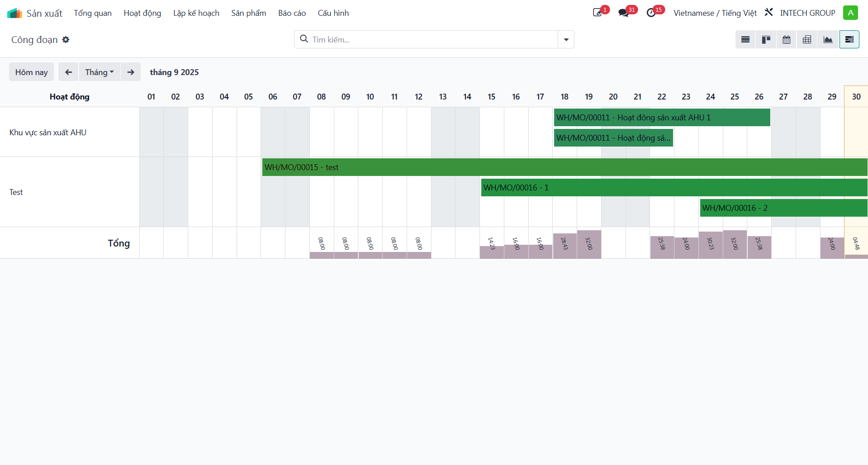Screen dimensions: 868x465
Task: Select the Test row label
Action: click(16, 192)
